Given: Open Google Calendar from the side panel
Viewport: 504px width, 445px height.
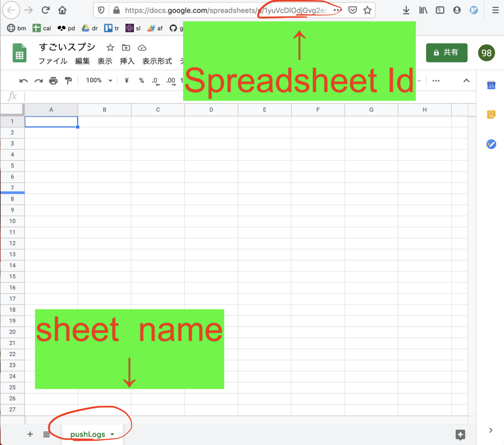Looking at the screenshot, I should click(x=491, y=85).
